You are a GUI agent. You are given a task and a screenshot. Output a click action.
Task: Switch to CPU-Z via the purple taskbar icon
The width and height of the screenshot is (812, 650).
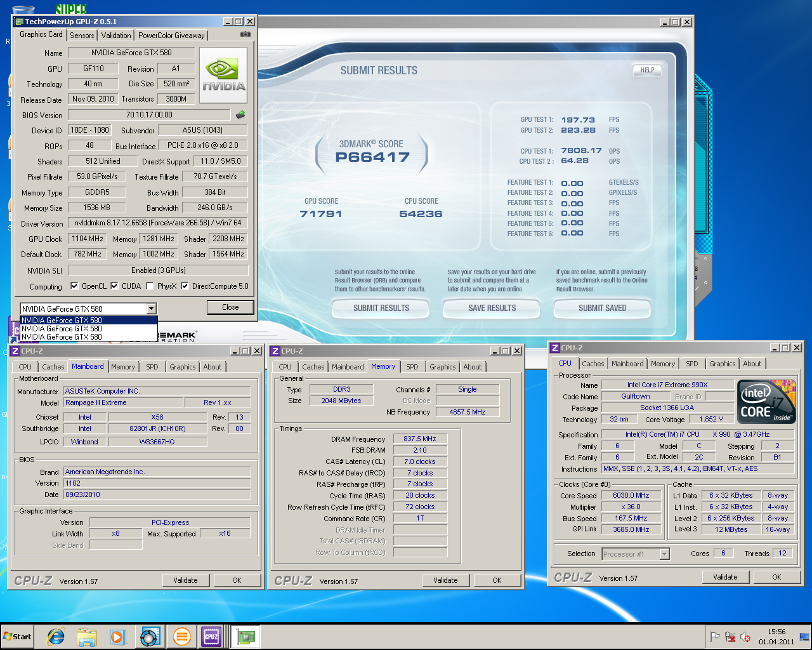click(212, 637)
